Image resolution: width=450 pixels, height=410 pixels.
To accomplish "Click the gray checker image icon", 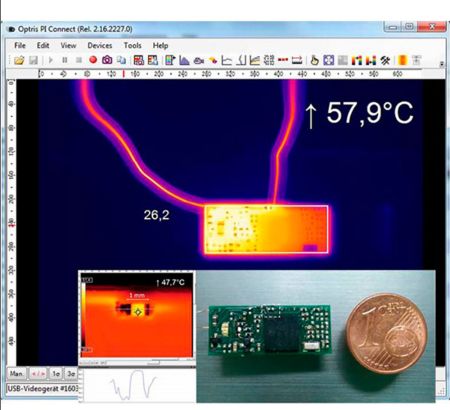I will [x=343, y=60].
